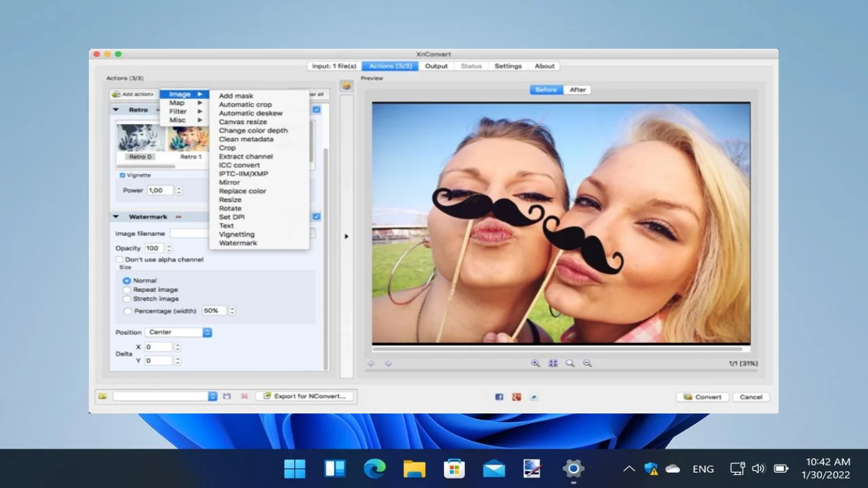Click the snipping app icon on taskbar

pyautogui.click(x=533, y=468)
